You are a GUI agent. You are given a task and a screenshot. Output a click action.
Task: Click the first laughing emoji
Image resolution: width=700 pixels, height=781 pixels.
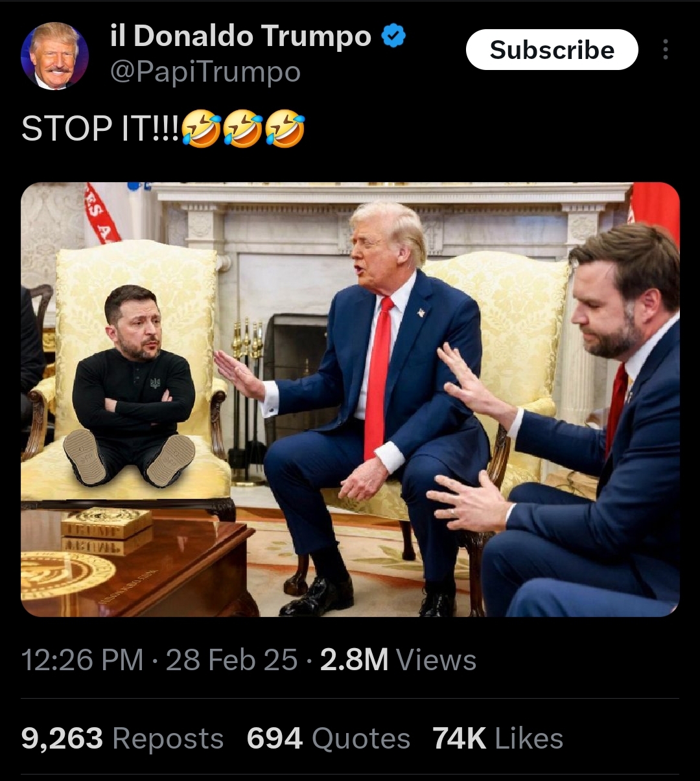click(x=201, y=128)
